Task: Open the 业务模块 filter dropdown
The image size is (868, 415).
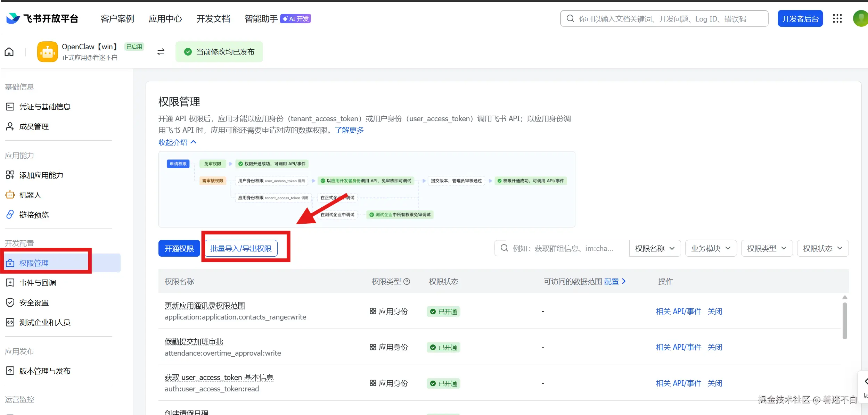Action: [x=711, y=249]
